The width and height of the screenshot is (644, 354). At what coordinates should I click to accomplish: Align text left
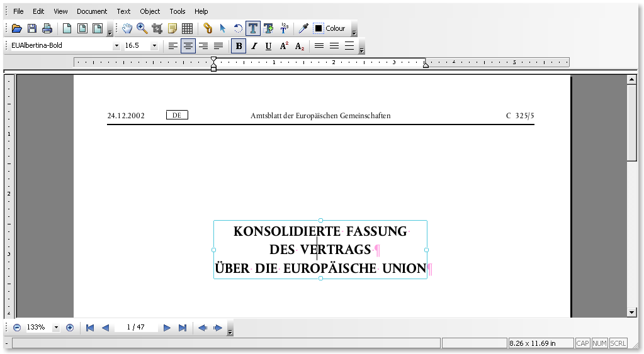pyautogui.click(x=173, y=46)
